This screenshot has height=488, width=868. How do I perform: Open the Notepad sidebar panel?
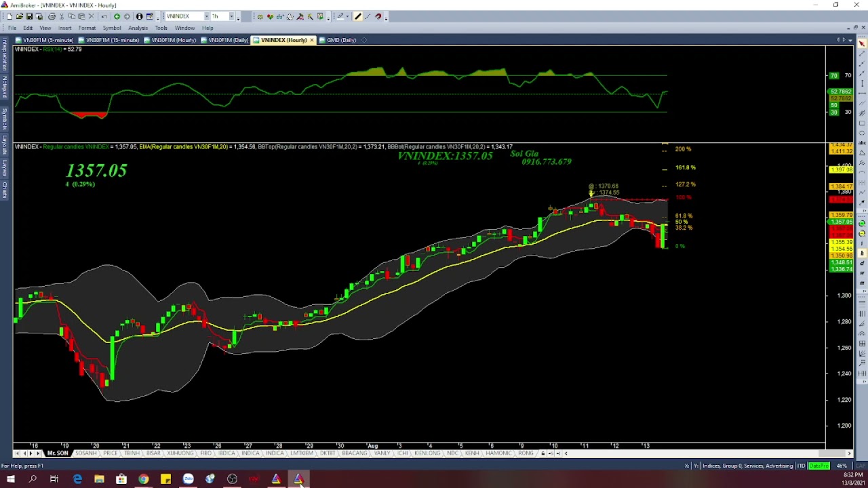click(x=3, y=86)
